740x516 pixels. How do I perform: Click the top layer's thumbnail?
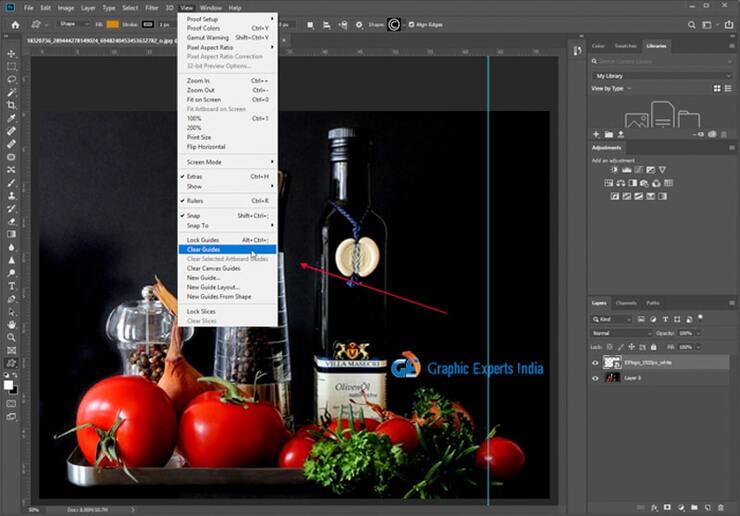tap(614, 364)
